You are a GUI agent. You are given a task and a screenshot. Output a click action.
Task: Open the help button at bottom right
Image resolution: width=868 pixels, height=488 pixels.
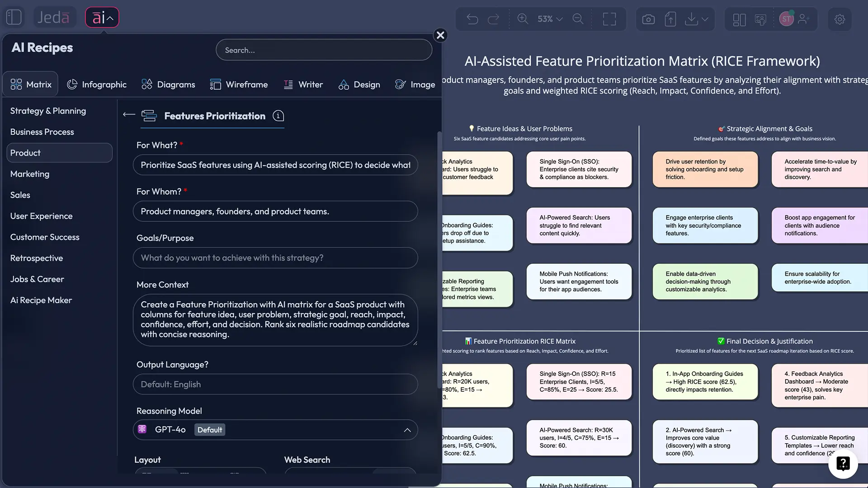[x=843, y=464]
